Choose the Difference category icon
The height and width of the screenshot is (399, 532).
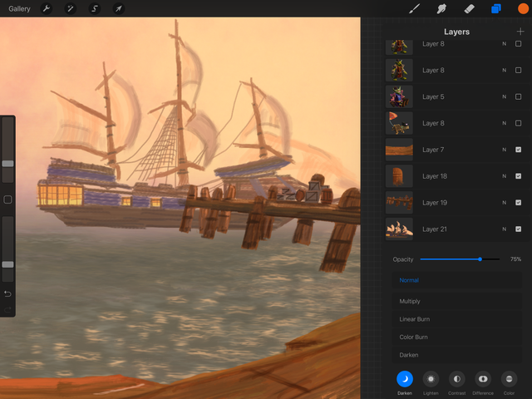click(483, 379)
